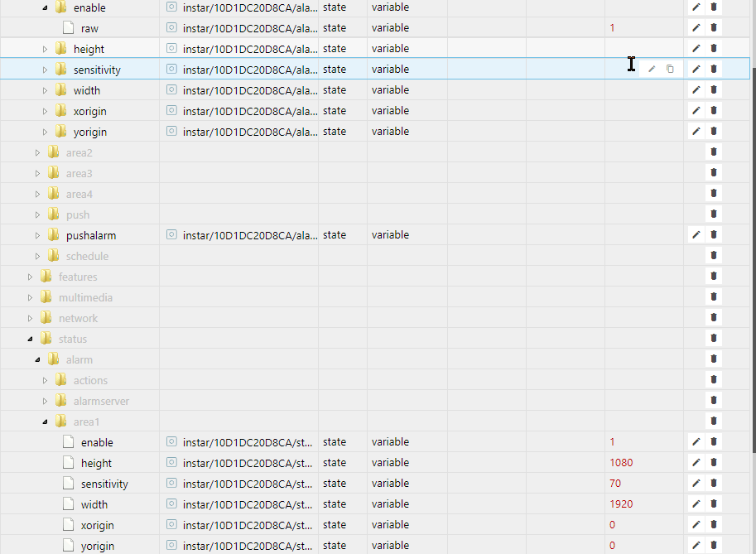756x554 pixels.
Task: Remove the schedule folder using its trash icon
Action: click(714, 256)
